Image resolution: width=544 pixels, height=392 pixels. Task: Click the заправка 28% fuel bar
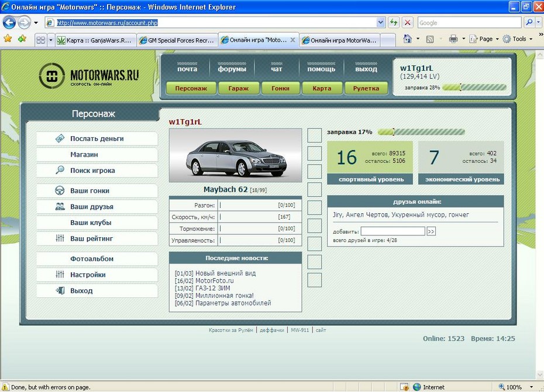474,88
